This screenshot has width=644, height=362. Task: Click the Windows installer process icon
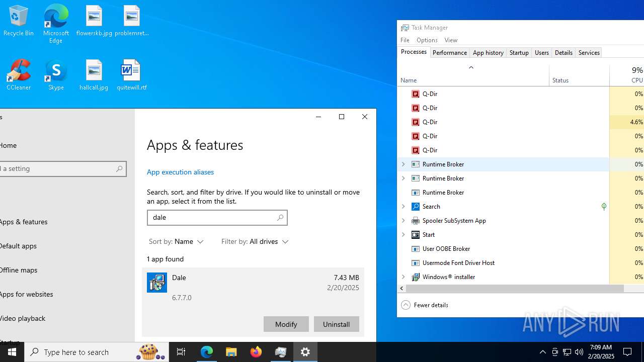[x=416, y=277]
